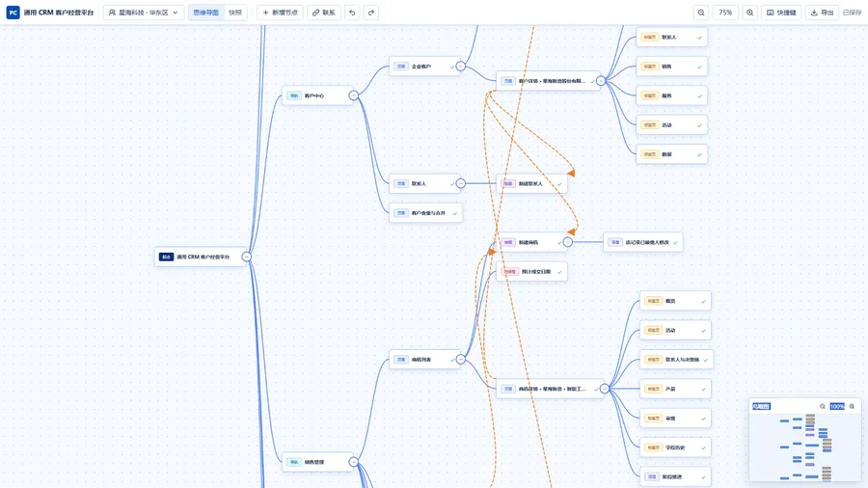Click the check mark on 企业客户 node
Image resolution: width=868 pixels, height=488 pixels.
(x=451, y=67)
